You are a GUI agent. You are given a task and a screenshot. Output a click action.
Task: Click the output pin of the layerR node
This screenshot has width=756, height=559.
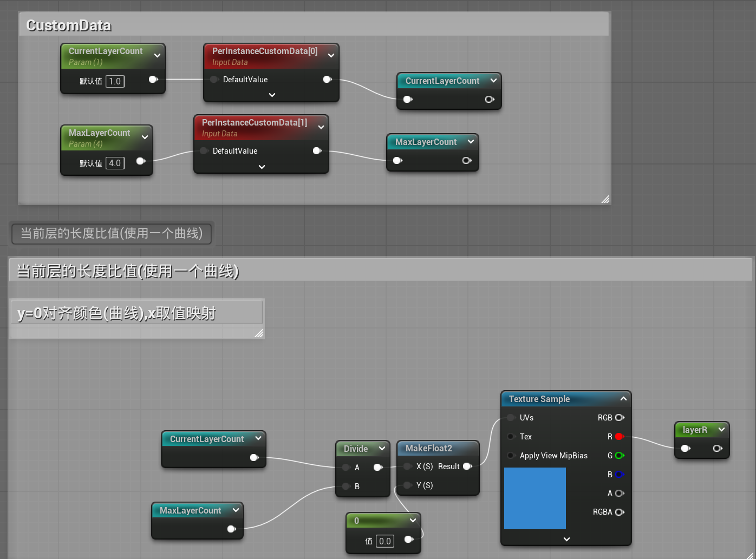click(x=718, y=449)
